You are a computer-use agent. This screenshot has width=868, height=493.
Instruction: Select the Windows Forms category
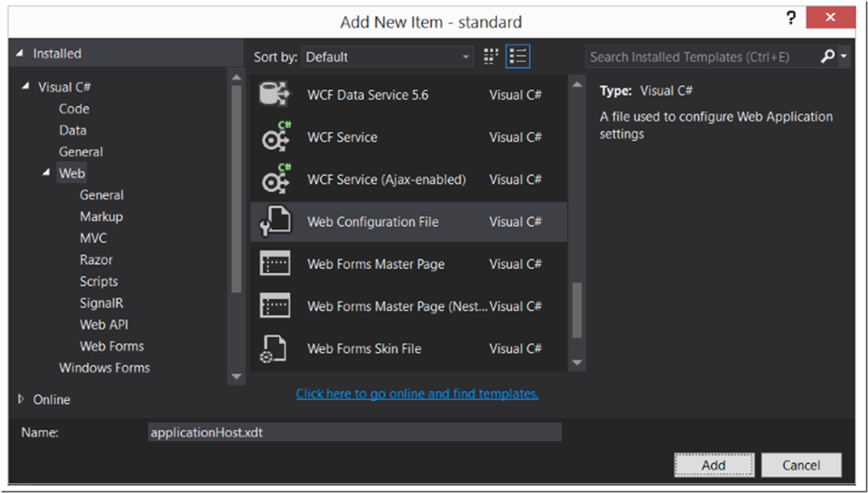click(105, 367)
